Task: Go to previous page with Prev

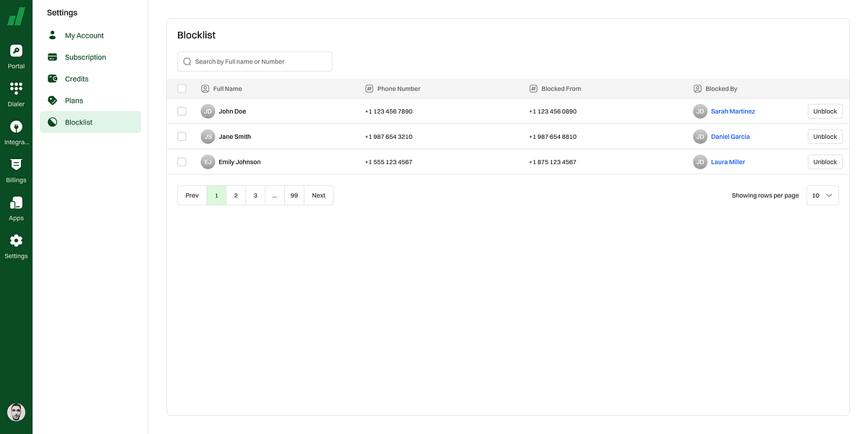Action: [x=192, y=195]
